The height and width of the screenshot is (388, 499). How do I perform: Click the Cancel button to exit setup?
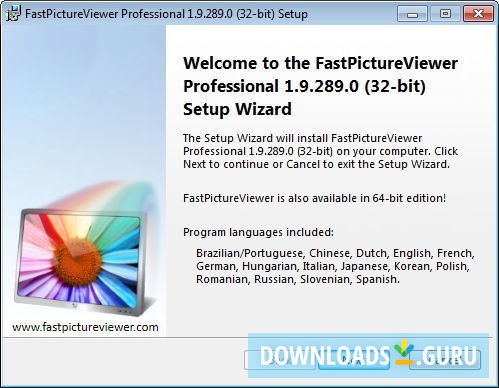click(x=445, y=360)
